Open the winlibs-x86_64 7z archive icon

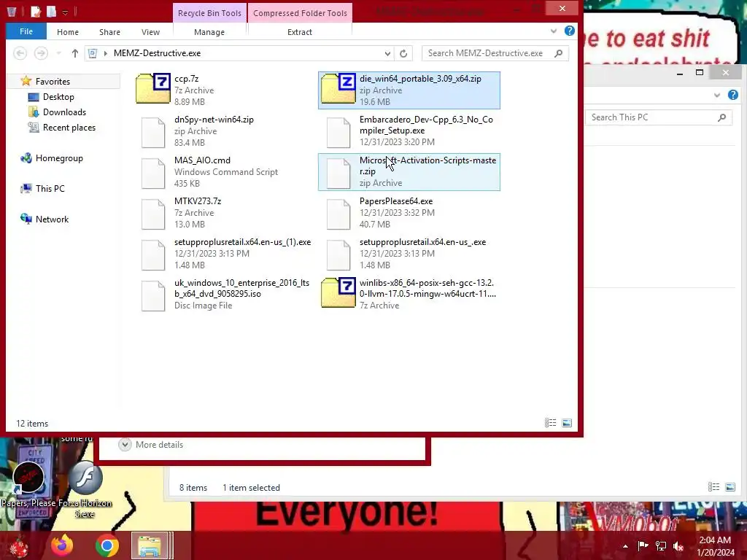pos(338,292)
